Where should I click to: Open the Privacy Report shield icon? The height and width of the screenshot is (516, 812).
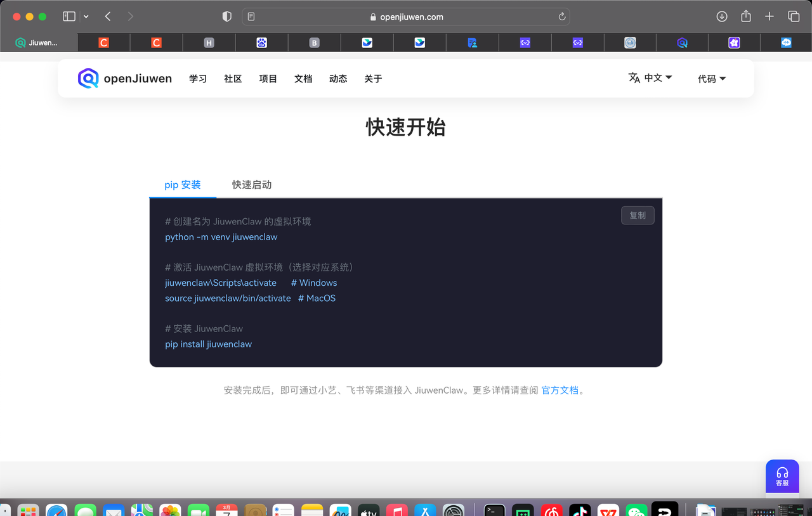[226, 16]
